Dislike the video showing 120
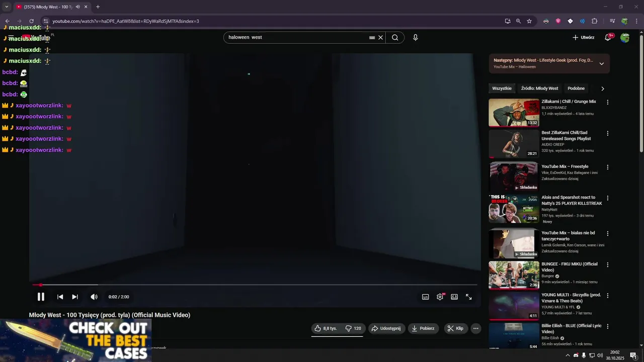The image size is (644, 362). click(353, 328)
